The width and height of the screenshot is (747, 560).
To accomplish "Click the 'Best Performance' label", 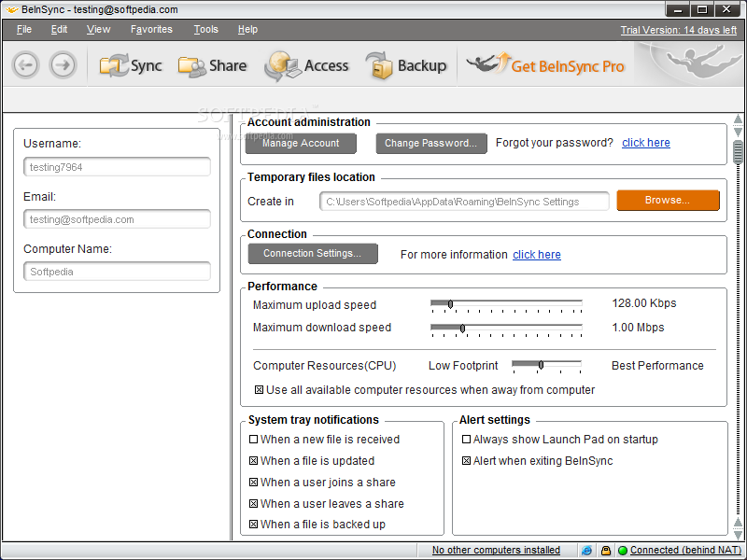I will click(x=657, y=366).
